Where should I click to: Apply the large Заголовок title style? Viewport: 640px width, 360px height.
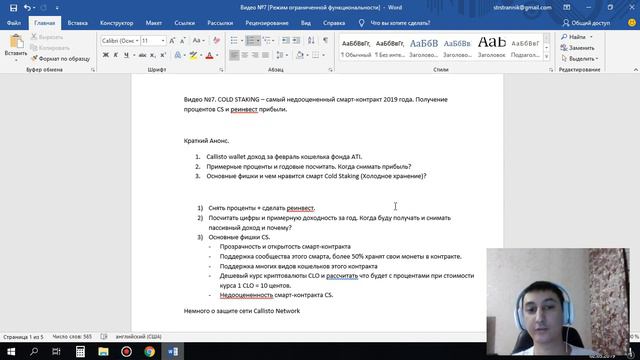[x=491, y=47]
